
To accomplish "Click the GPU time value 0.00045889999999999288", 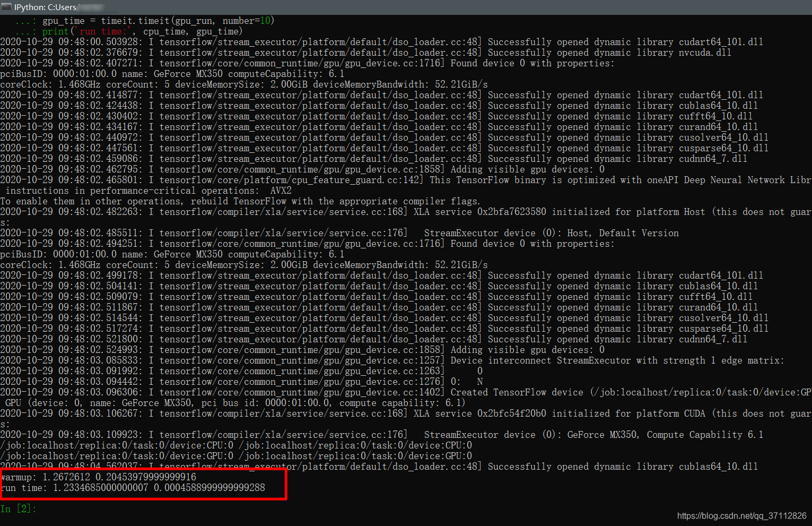I will tap(209, 488).
